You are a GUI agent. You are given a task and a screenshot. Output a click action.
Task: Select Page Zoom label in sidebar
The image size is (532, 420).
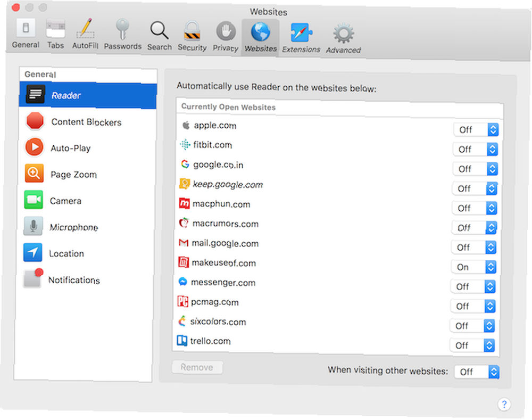(x=73, y=175)
